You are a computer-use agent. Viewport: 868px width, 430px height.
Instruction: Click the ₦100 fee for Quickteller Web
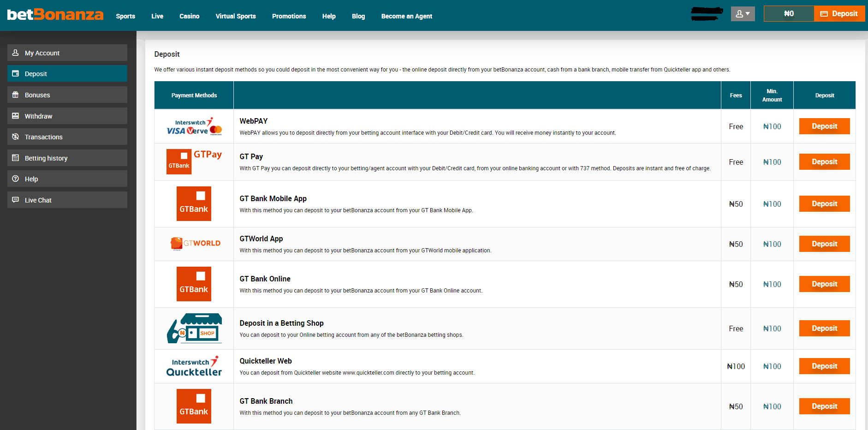[x=736, y=366]
